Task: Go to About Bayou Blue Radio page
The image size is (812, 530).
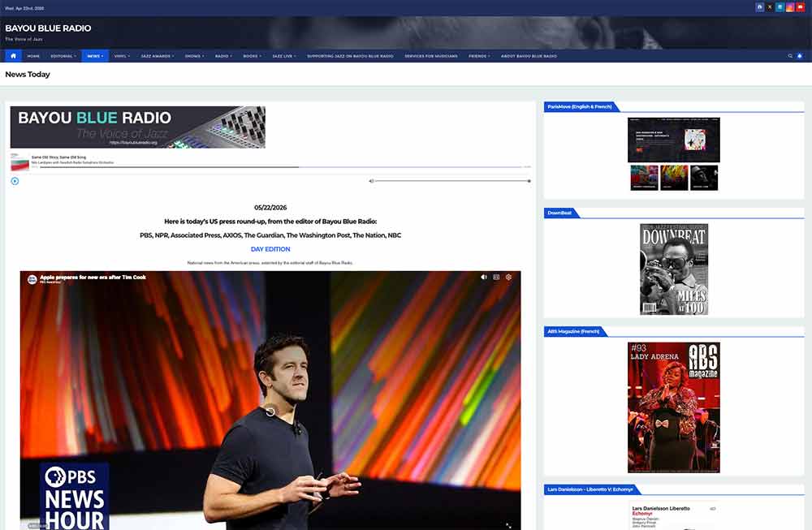Action: (x=529, y=56)
